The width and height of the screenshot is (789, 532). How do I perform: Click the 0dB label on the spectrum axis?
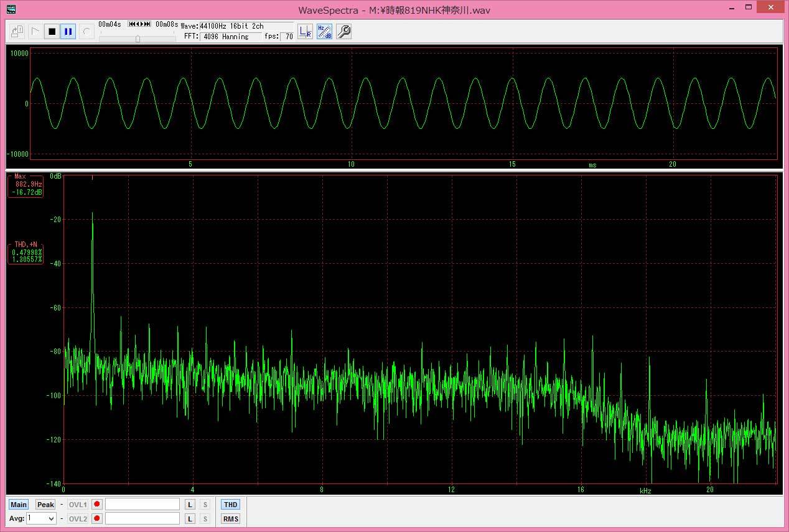pyautogui.click(x=55, y=176)
